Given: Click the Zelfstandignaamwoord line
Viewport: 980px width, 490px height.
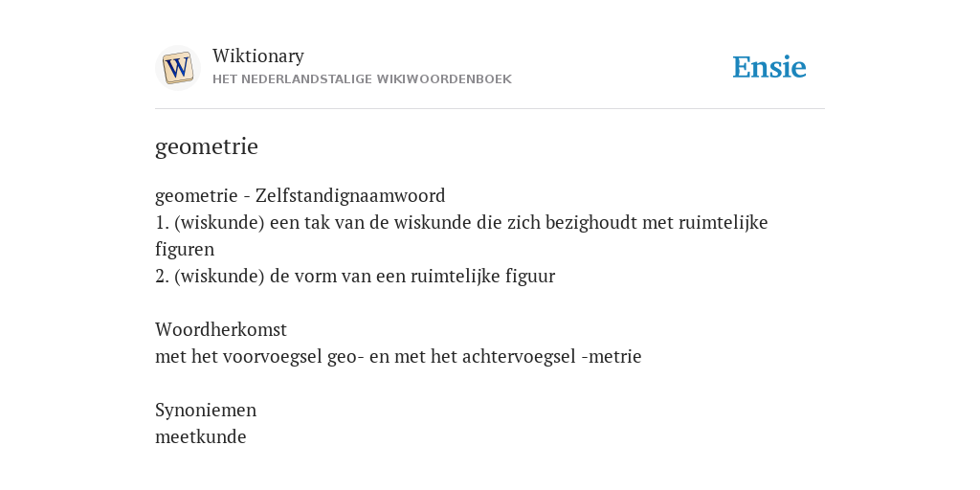Looking at the screenshot, I should click(300, 195).
